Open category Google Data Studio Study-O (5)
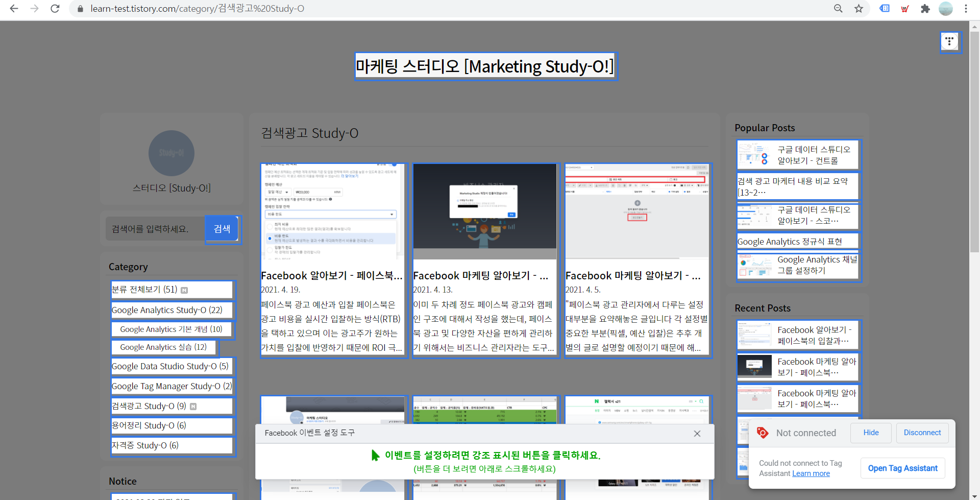Image resolution: width=980 pixels, height=500 pixels. point(172,366)
